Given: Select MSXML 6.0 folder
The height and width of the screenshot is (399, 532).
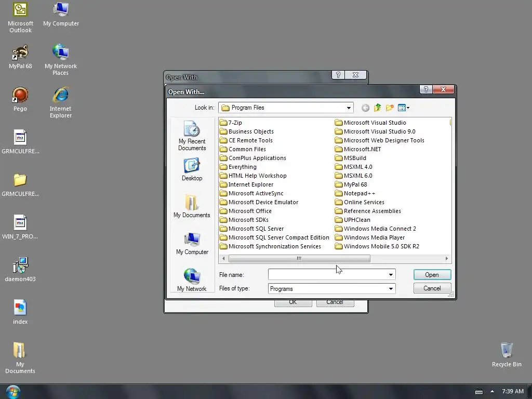Looking at the screenshot, I should [x=354, y=176].
